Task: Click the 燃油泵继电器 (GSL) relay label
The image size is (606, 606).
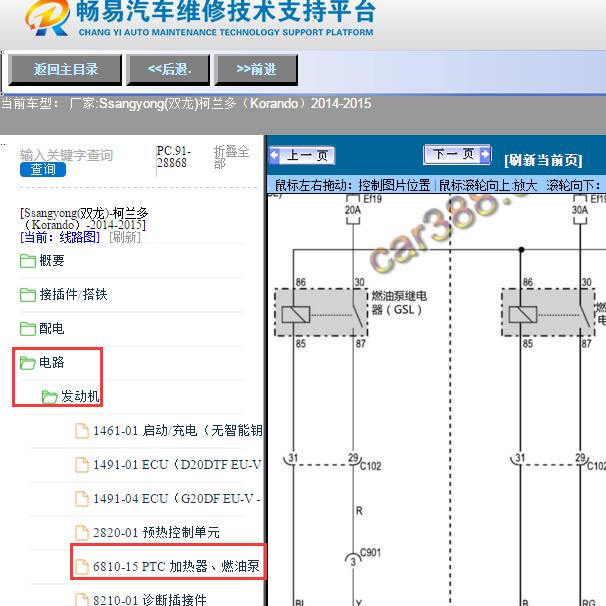Action: point(399,303)
